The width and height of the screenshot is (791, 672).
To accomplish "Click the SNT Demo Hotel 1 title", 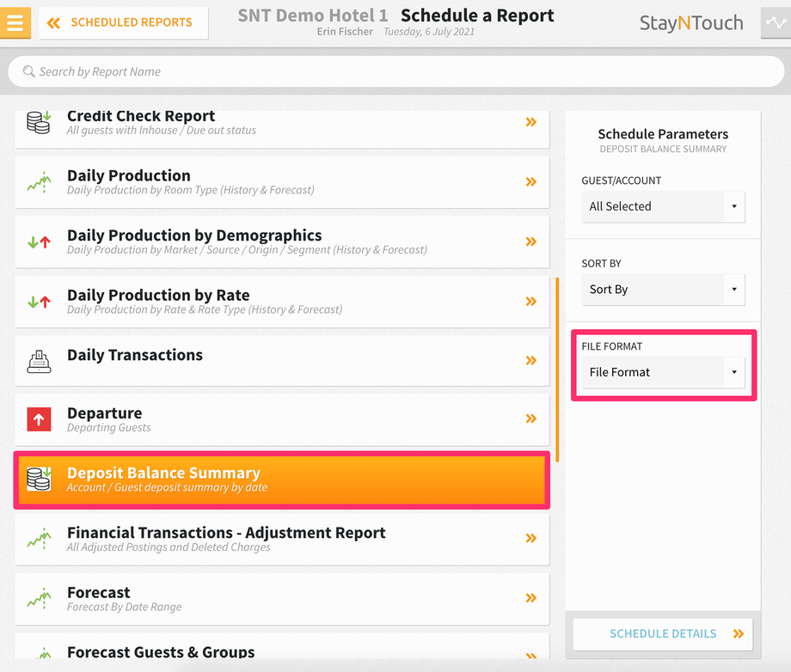I will click(313, 15).
